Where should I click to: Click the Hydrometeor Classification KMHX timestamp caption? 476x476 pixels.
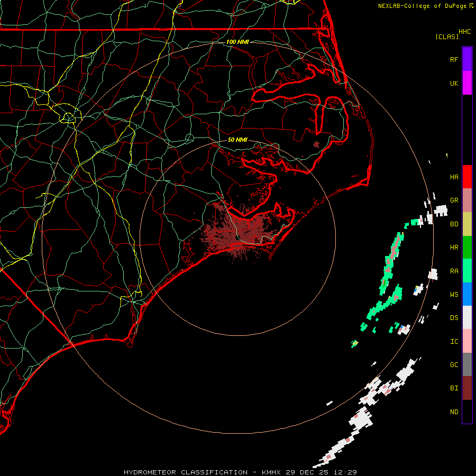[x=240, y=472]
